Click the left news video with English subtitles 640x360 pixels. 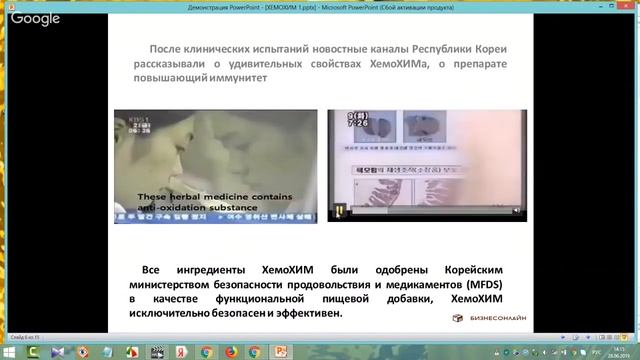pos(216,167)
